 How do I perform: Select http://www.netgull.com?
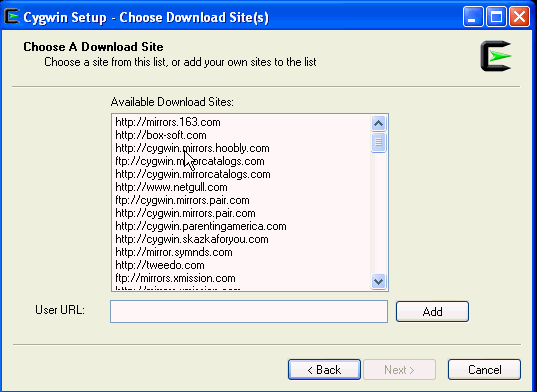click(x=171, y=187)
